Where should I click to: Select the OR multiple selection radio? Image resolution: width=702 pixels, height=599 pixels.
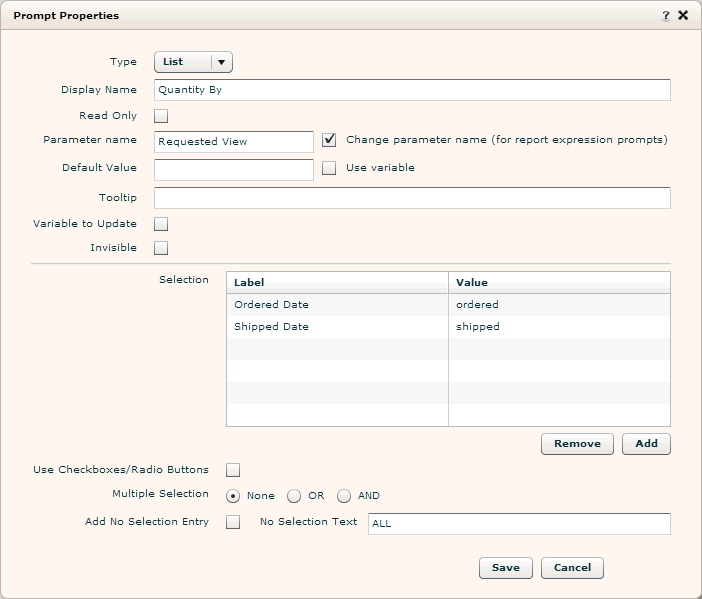[294, 496]
